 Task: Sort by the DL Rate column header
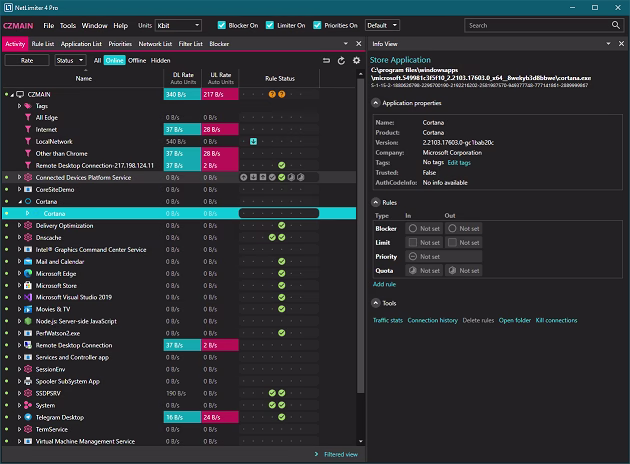(183, 78)
